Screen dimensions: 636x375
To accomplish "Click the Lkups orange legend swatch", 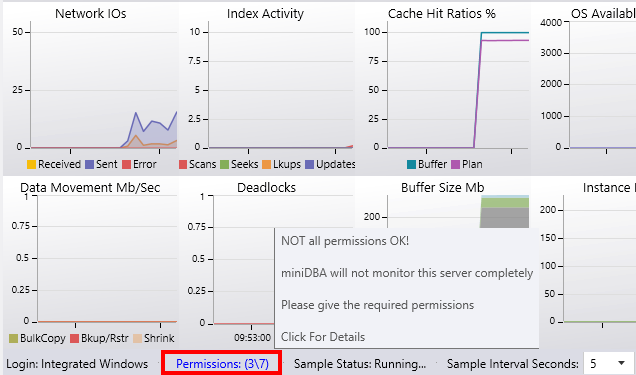I will [266, 165].
